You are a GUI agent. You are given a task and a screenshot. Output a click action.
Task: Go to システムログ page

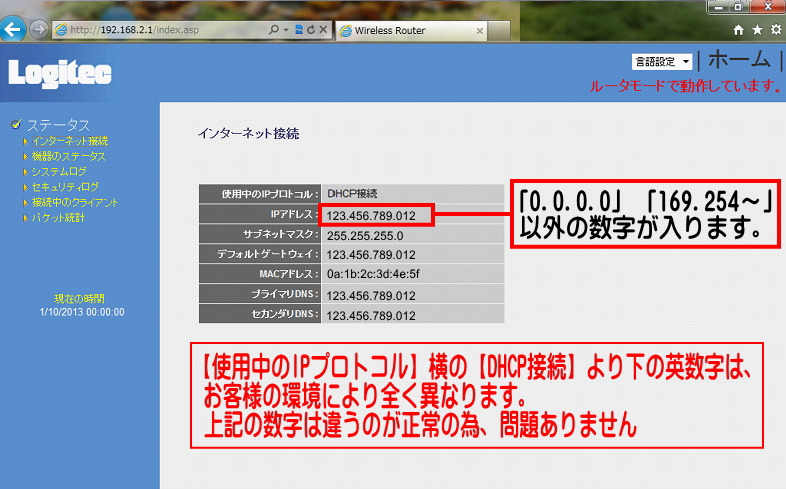click(59, 172)
